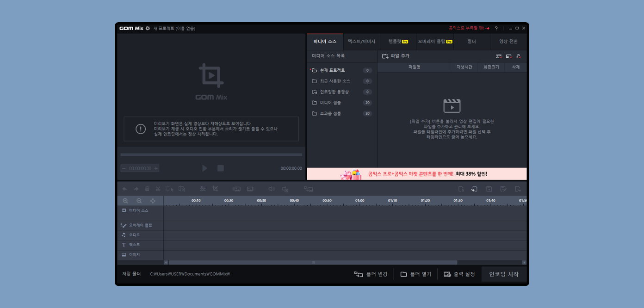This screenshot has height=308, width=644.
Task: Click save-as project icon
Action: (x=503, y=189)
